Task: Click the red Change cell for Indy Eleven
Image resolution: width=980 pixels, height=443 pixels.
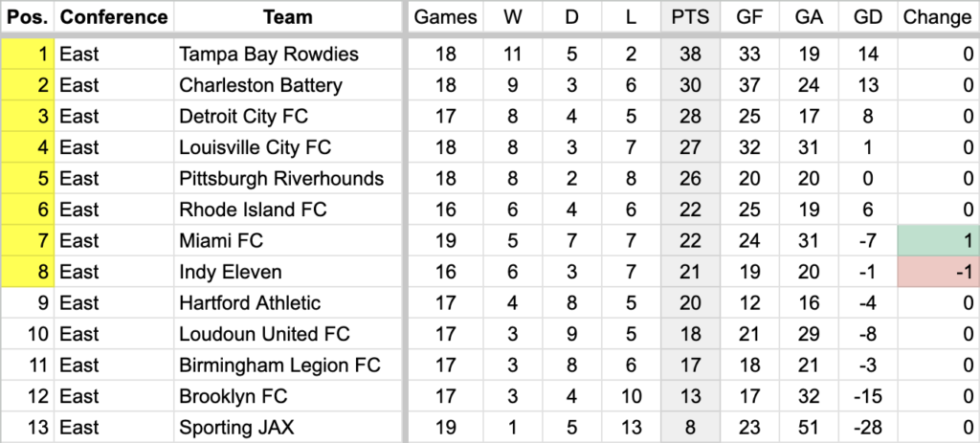Action: click(938, 272)
